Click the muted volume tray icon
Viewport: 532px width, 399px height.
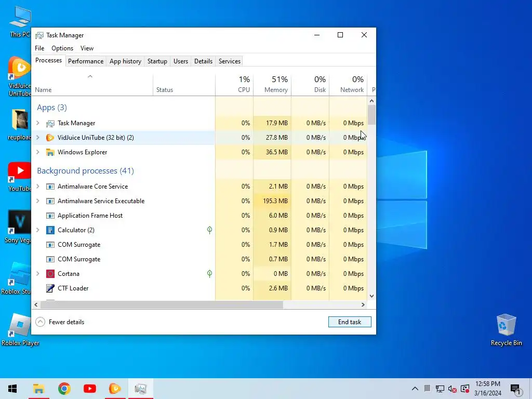click(453, 389)
